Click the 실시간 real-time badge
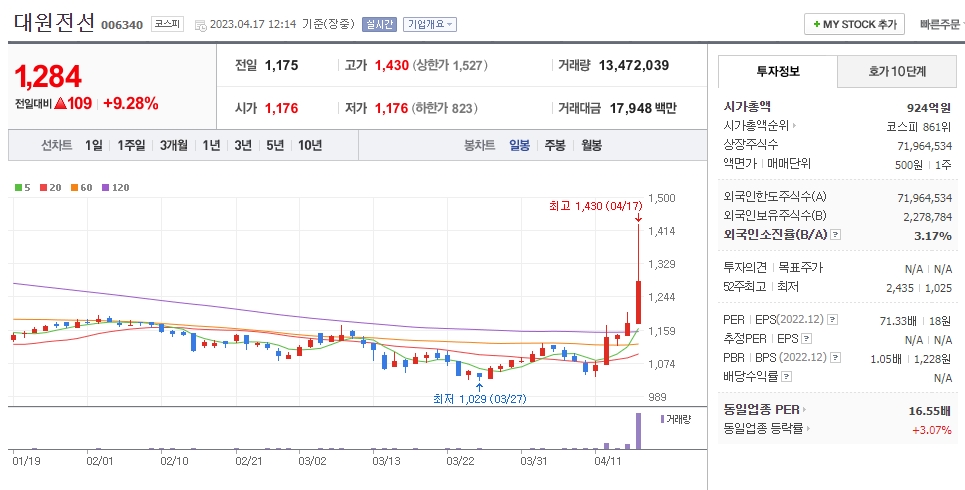Image resolution: width=965 pixels, height=490 pixels. click(x=379, y=25)
